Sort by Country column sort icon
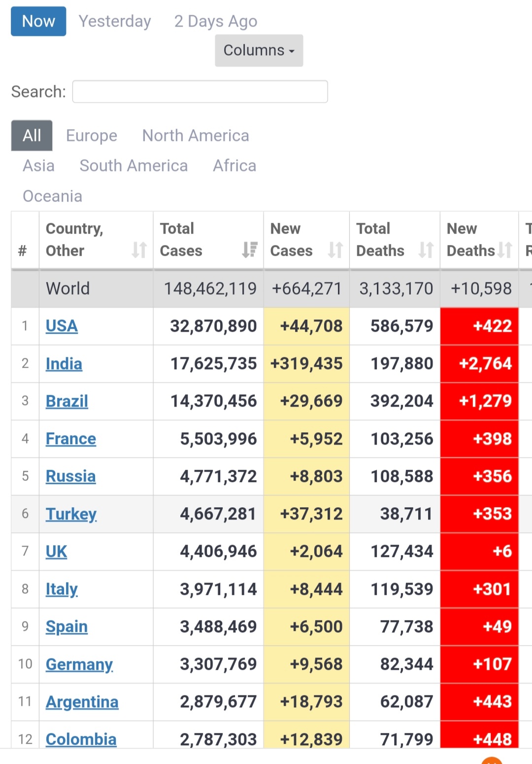This screenshot has height=764, width=532. click(x=139, y=250)
